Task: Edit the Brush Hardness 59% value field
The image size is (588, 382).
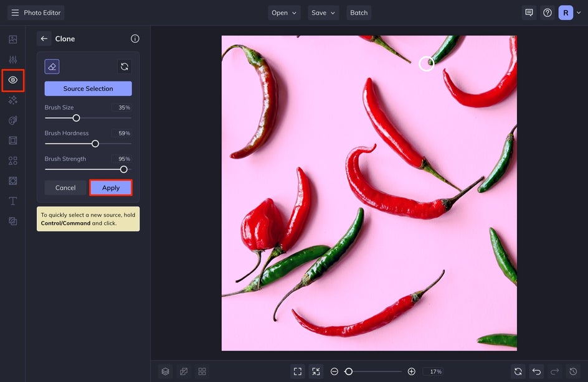Action: coord(121,133)
